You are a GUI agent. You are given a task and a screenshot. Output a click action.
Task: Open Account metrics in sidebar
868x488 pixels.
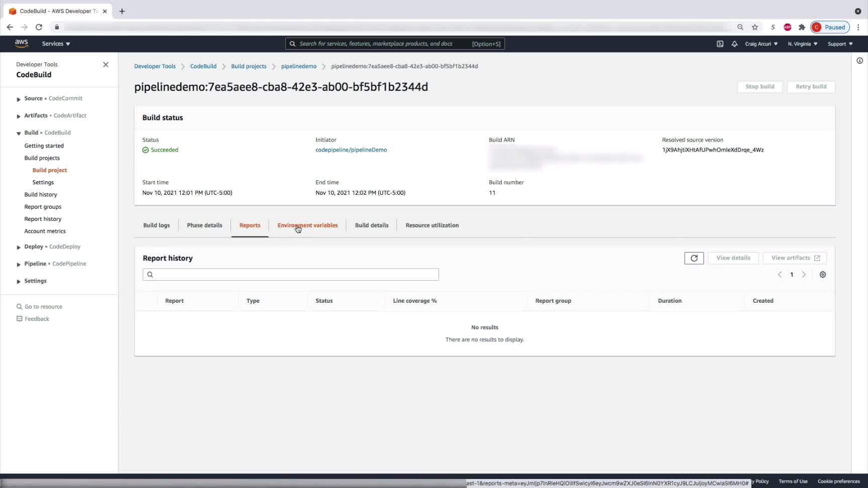tap(45, 231)
